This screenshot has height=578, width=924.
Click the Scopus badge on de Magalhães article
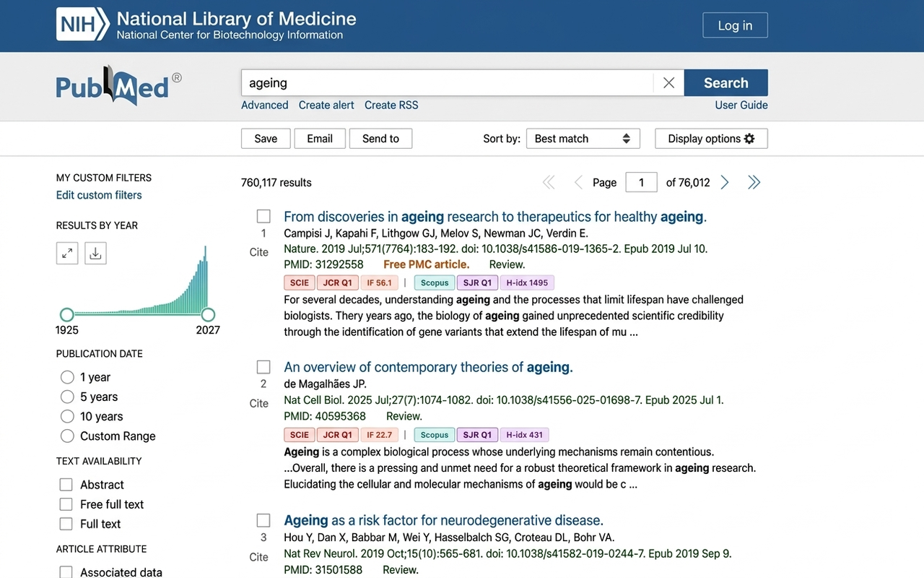pyautogui.click(x=435, y=435)
